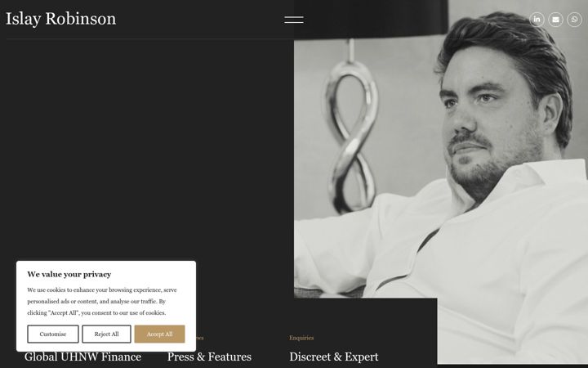588x368 pixels.
Task: Open the WhatsApp contact icon
Action: [574, 19]
